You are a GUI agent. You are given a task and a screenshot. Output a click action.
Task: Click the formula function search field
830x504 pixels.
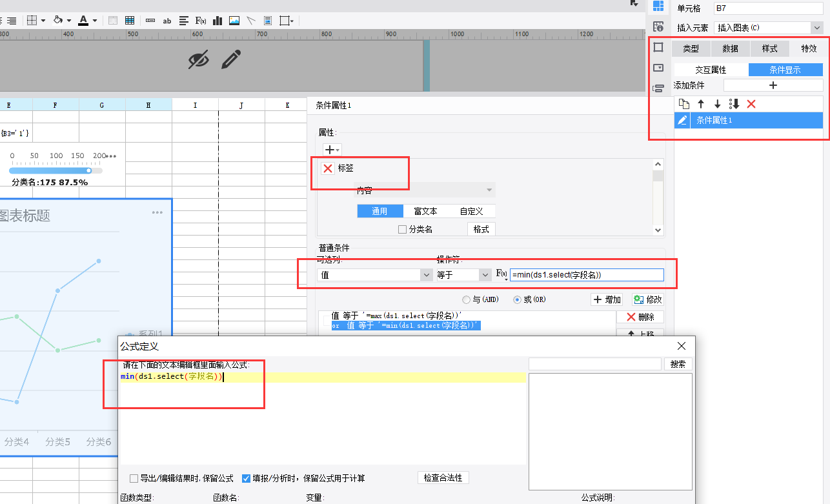pos(595,364)
